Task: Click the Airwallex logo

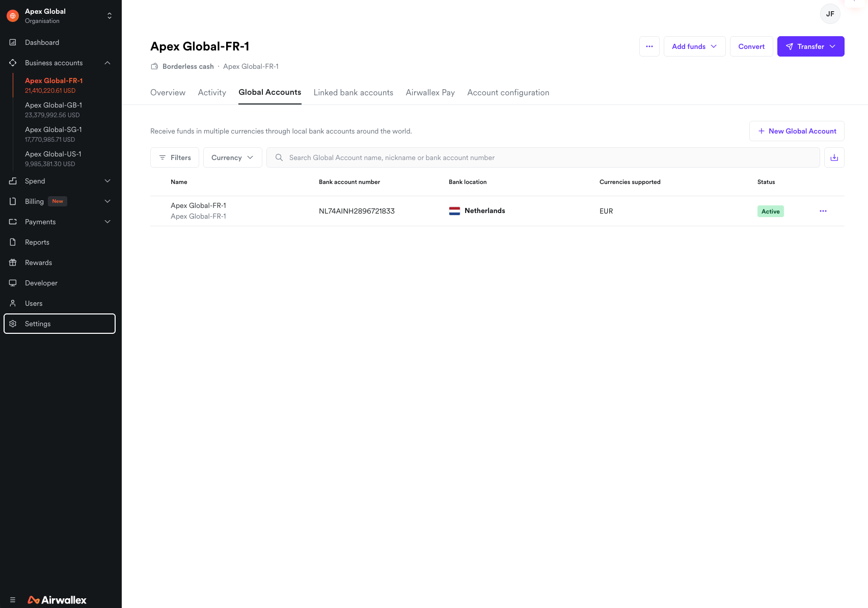Action: click(x=57, y=600)
